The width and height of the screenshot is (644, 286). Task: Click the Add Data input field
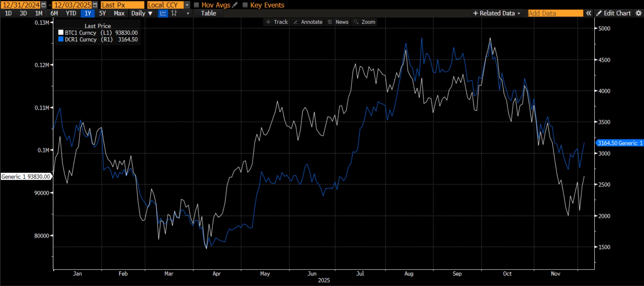point(555,13)
